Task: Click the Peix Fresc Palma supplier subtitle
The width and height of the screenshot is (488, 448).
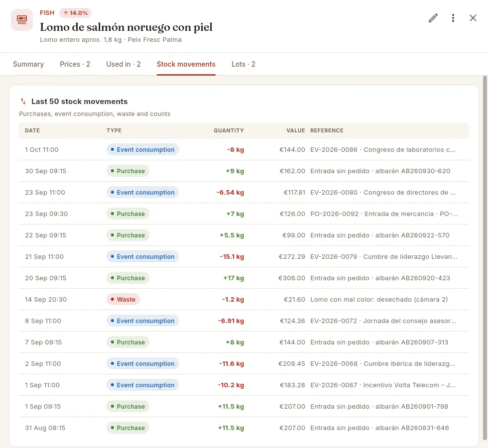Action: (154, 39)
